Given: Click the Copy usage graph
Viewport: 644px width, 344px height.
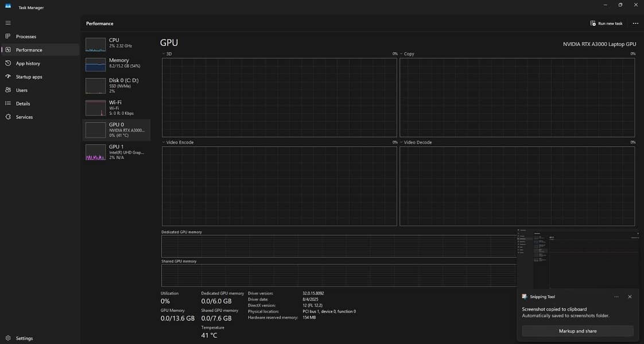Looking at the screenshot, I should click(x=517, y=97).
